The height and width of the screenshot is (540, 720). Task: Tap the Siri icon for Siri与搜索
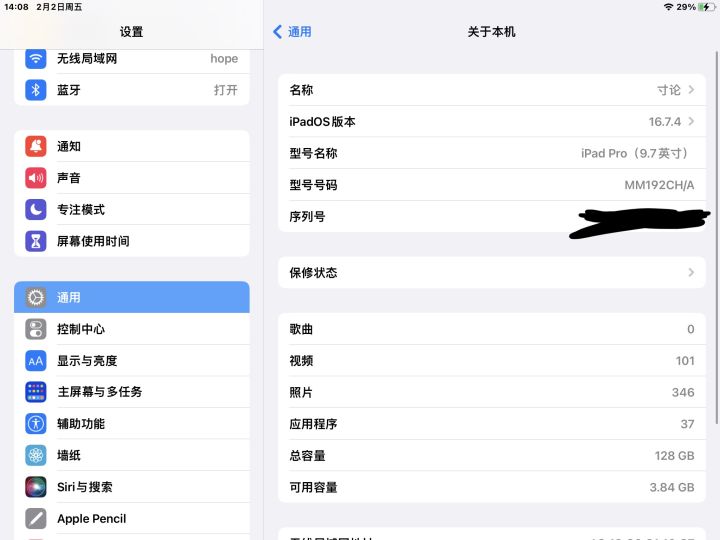[x=35, y=487]
